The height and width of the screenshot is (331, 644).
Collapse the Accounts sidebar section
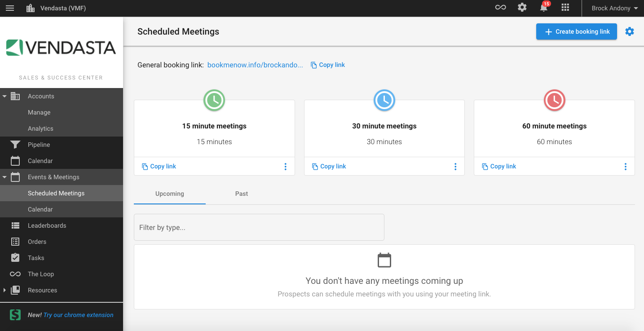[x=4, y=96]
